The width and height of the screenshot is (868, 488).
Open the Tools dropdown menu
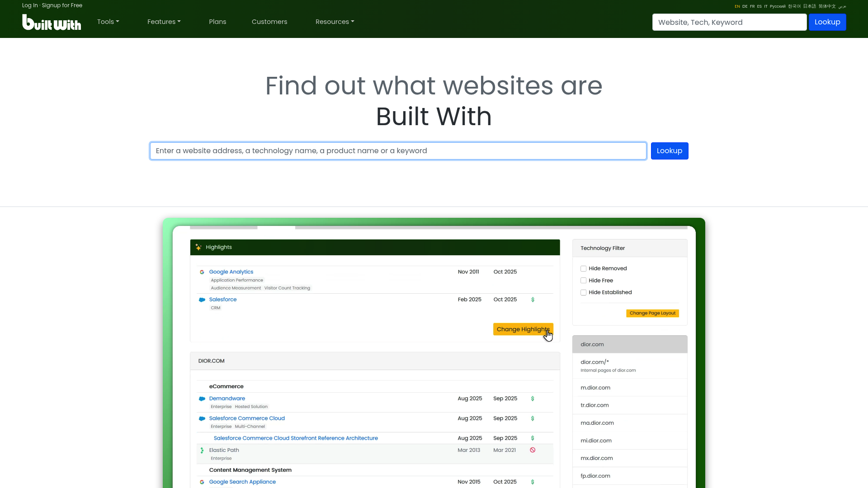point(108,22)
